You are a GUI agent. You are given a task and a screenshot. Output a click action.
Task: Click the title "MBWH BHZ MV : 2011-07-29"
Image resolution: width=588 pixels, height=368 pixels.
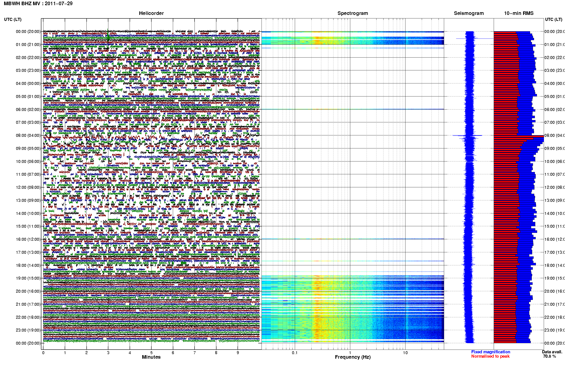pos(38,3)
